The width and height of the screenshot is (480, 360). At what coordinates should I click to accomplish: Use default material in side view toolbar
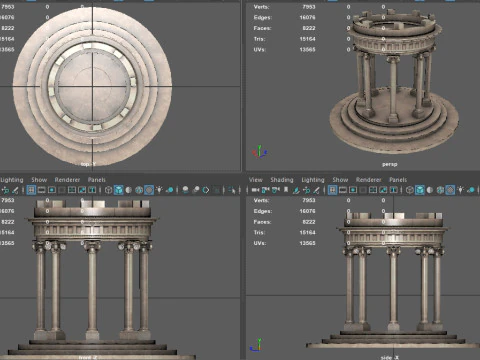pos(430,190)
